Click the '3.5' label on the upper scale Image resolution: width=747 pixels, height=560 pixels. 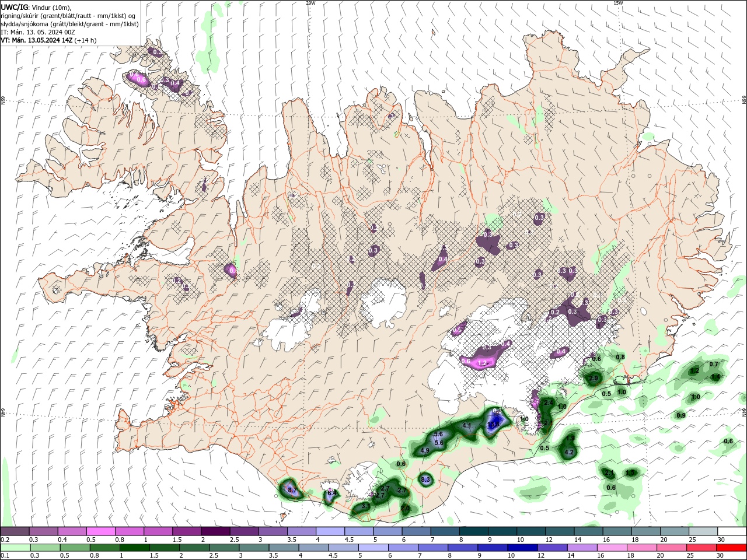click(291, 540)
